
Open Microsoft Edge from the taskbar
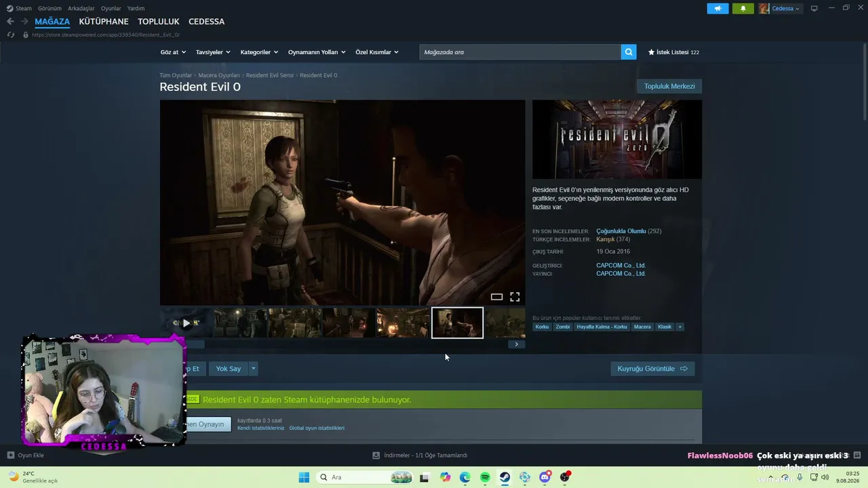click(465, 477)
